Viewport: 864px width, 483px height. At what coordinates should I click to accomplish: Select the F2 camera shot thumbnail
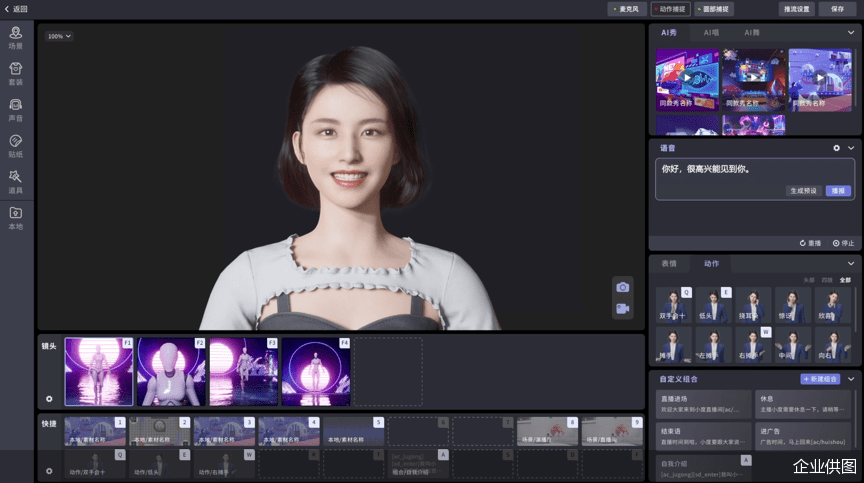click(171, 371)
